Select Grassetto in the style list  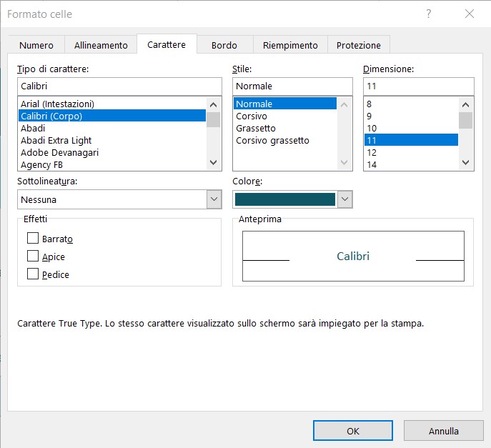coord(255,128)
